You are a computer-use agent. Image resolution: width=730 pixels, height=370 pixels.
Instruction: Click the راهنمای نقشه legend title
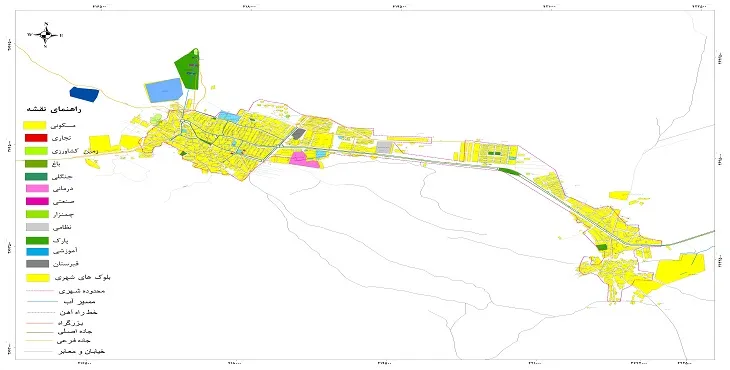point(54,109)
